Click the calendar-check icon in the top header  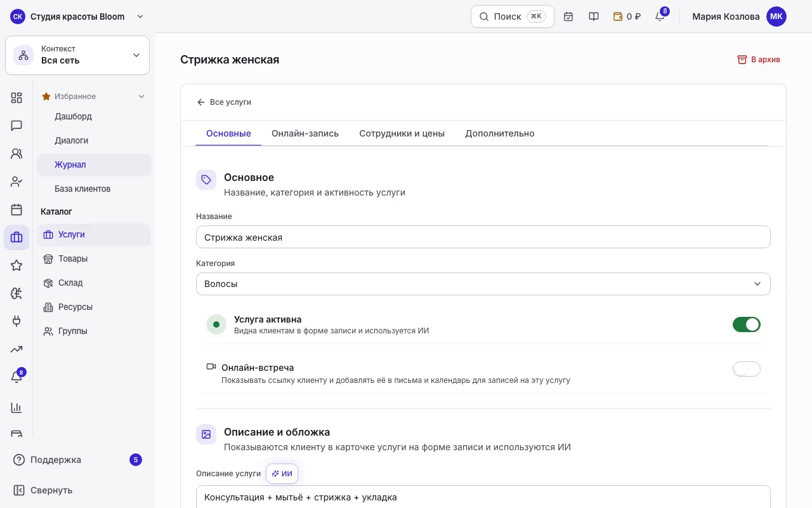coord(568,17)
